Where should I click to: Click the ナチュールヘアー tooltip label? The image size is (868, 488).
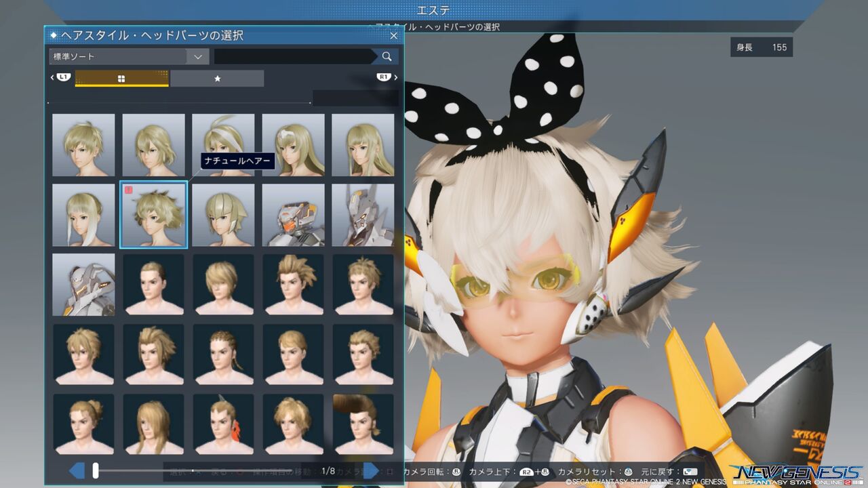pyautogui.click(x=237, y=161)
